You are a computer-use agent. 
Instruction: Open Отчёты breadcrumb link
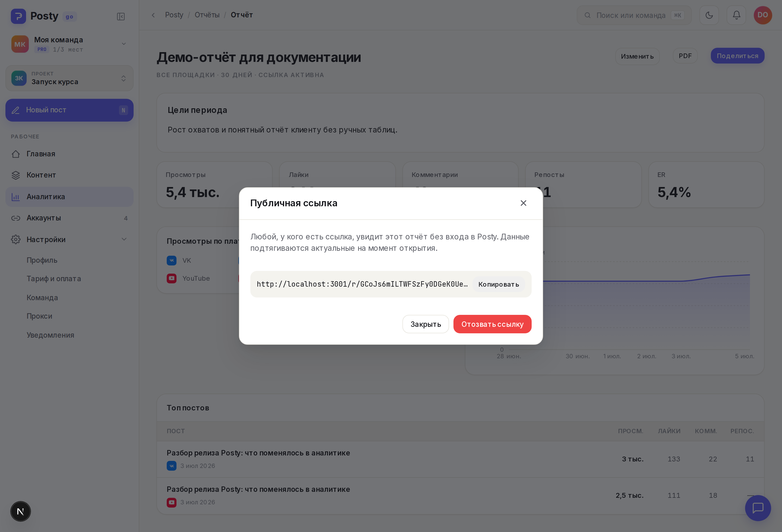point(207,15)
